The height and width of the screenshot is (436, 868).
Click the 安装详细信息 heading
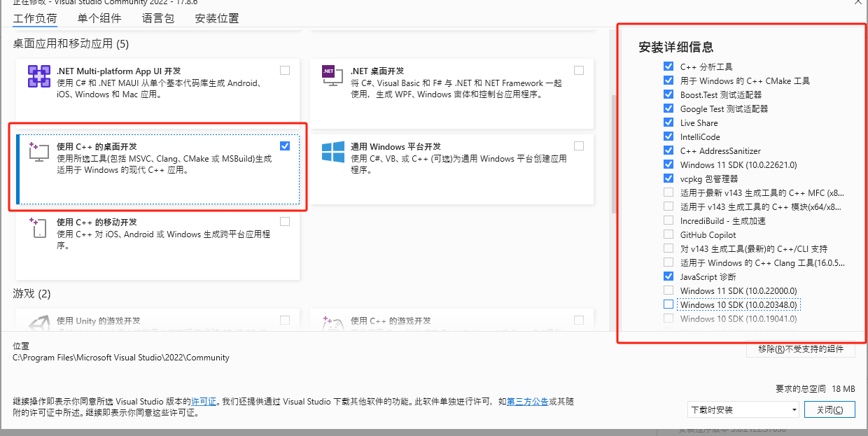click(x=676, y=48)
